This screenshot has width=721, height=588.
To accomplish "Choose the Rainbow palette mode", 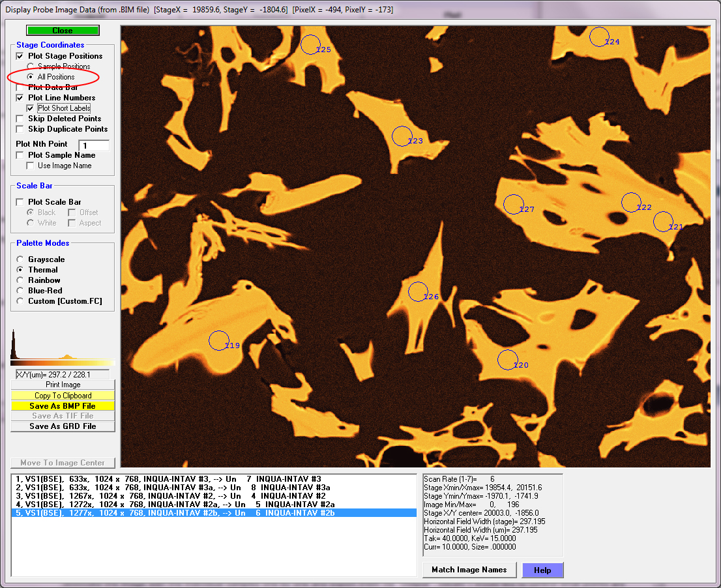I will click(21, 280).
